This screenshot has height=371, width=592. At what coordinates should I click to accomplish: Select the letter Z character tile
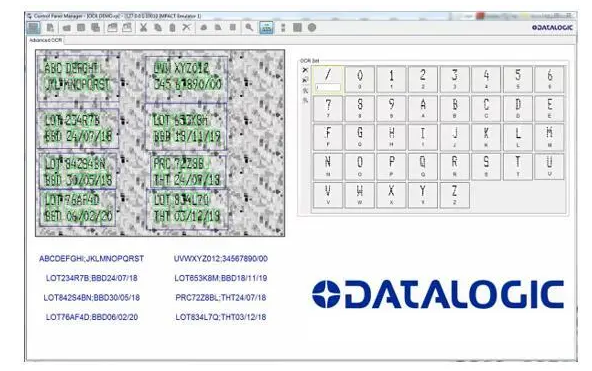pyautogui.click(x=455, y=195)
